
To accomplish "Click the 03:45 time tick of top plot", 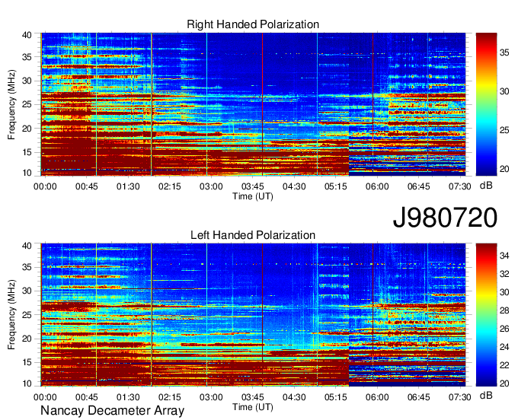I will (252, 186).
